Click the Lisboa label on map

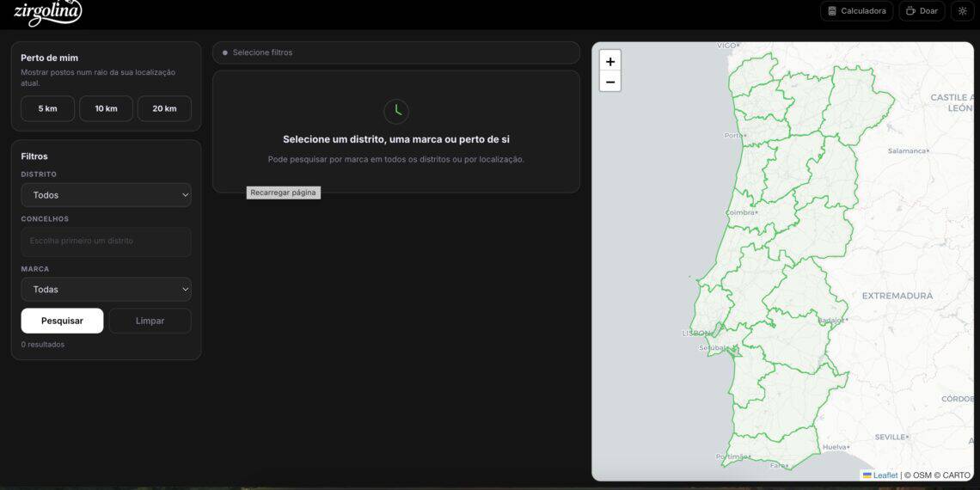695,333
